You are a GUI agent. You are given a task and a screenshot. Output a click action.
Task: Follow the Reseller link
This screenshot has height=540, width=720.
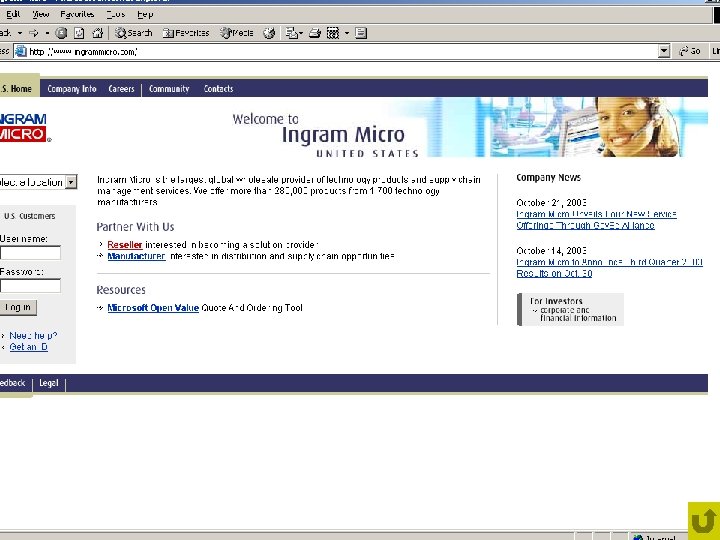(125, 245)
